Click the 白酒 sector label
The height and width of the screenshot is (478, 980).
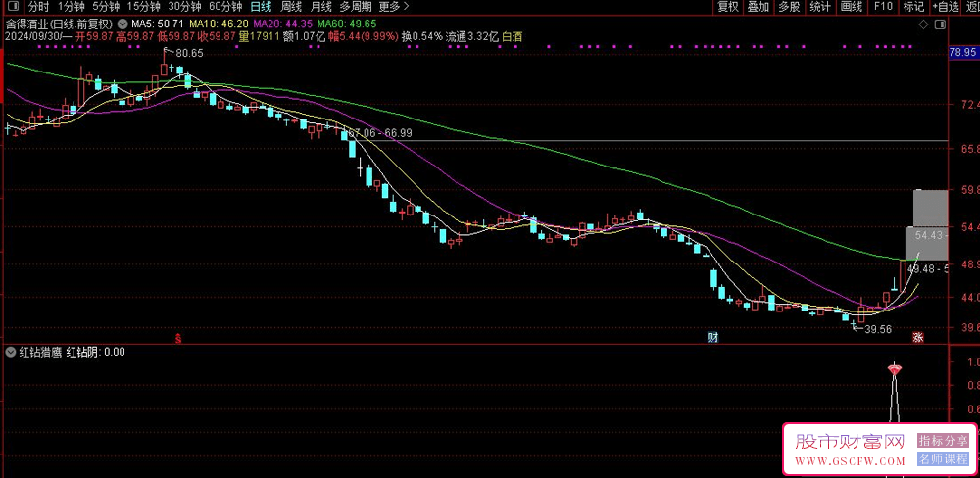click(513, 36)
